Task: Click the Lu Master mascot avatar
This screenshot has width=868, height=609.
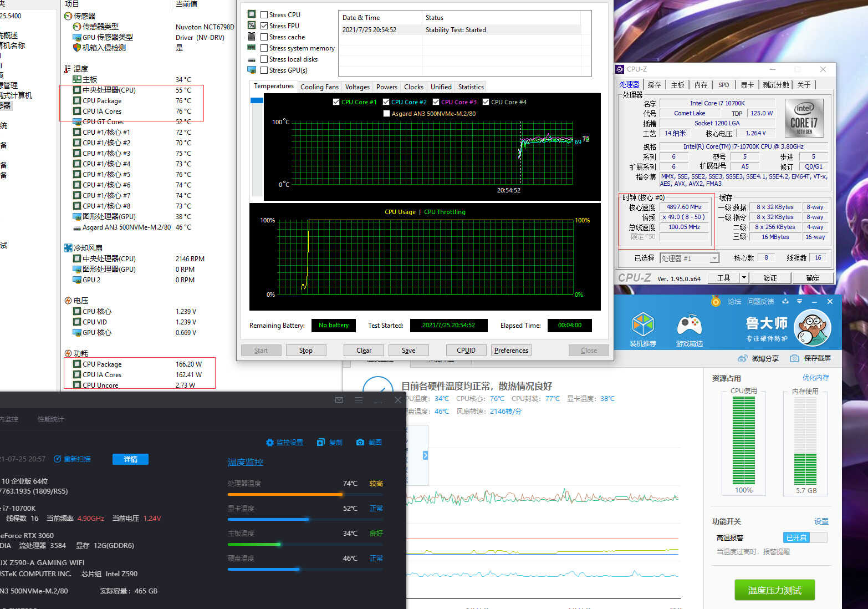Action: (812, 327)
